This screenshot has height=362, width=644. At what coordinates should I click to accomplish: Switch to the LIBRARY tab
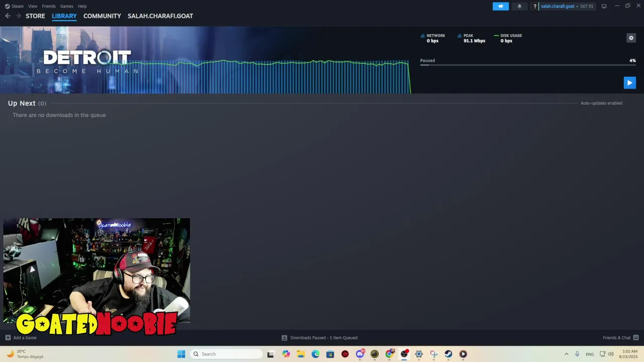(x=64, y=16)
